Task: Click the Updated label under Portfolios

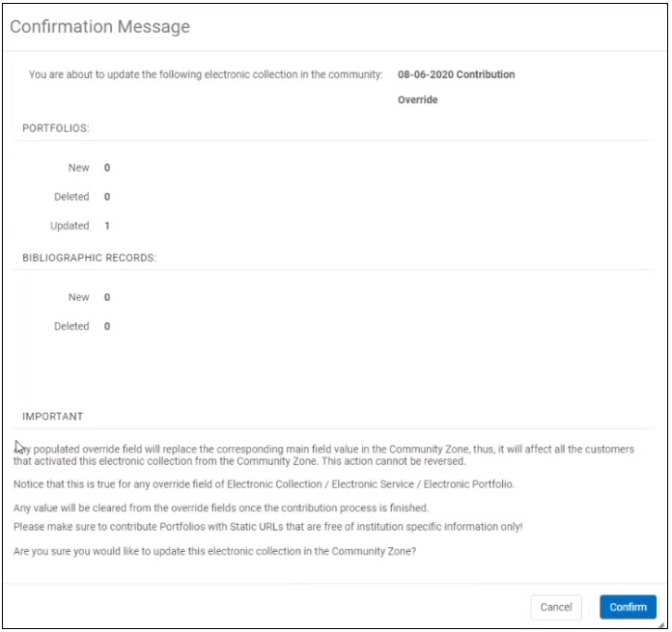Action: click(70, 226)
